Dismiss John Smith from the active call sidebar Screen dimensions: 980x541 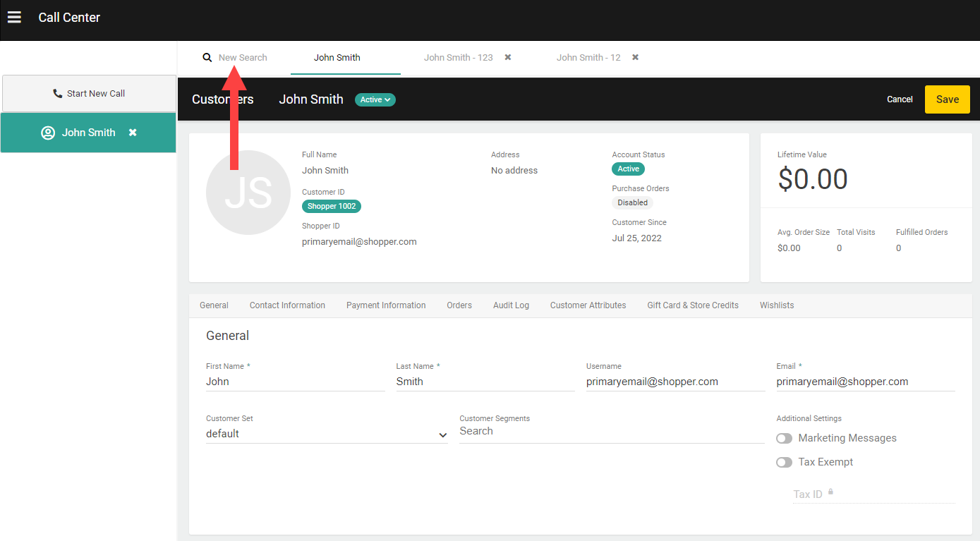[x=132, y=132]
